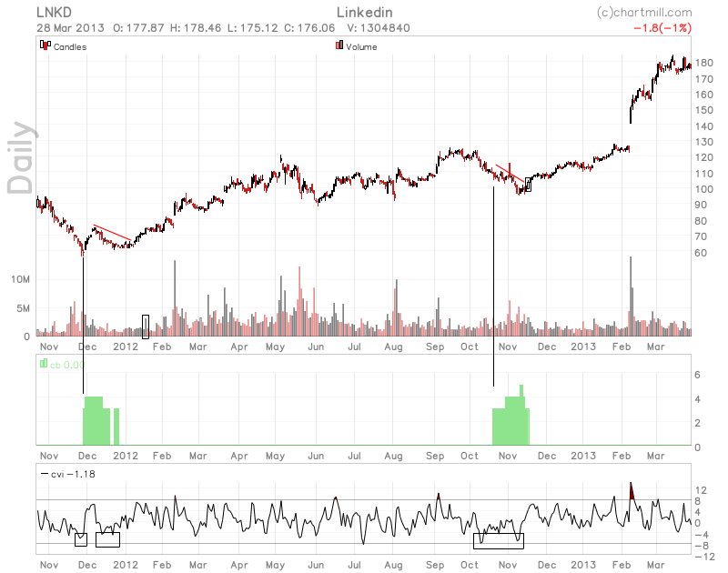Screen dimensions: 728x573
Task: Click the high price H: 178.46
Action: pyautogui.click(x=196, y=28)
